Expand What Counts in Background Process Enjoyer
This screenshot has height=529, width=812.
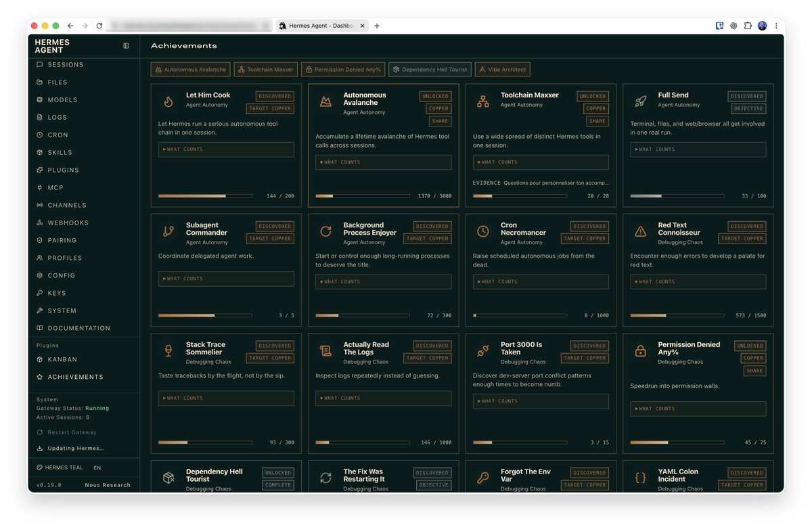[x=384, y=282]
